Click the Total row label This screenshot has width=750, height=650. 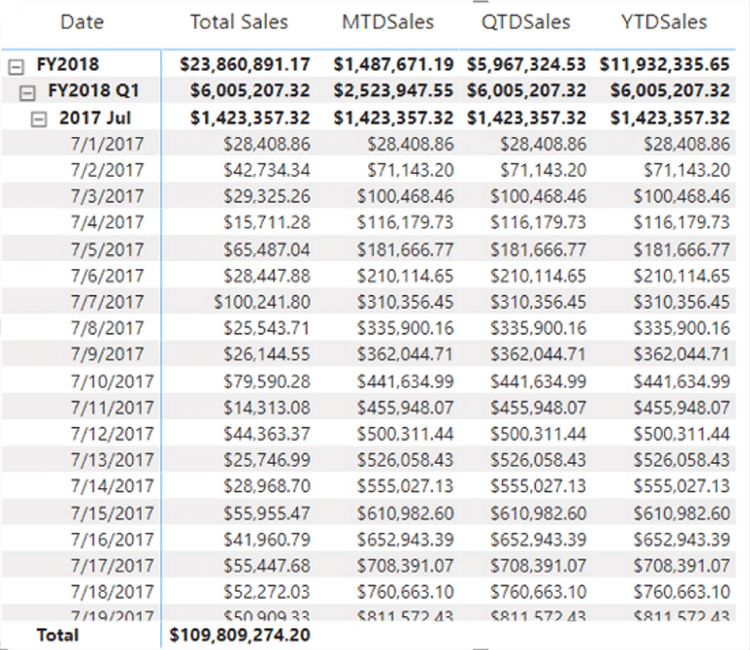tap(57, 634)
